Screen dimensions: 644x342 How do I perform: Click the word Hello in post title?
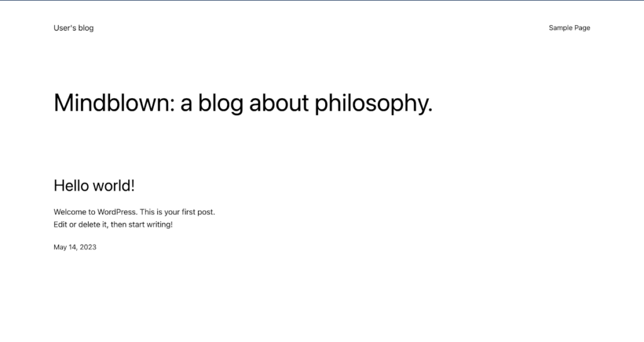tap(71, 185)
